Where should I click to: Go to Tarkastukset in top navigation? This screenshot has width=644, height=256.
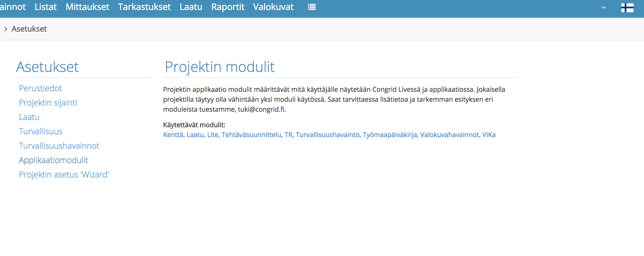(x=144, y=7)
